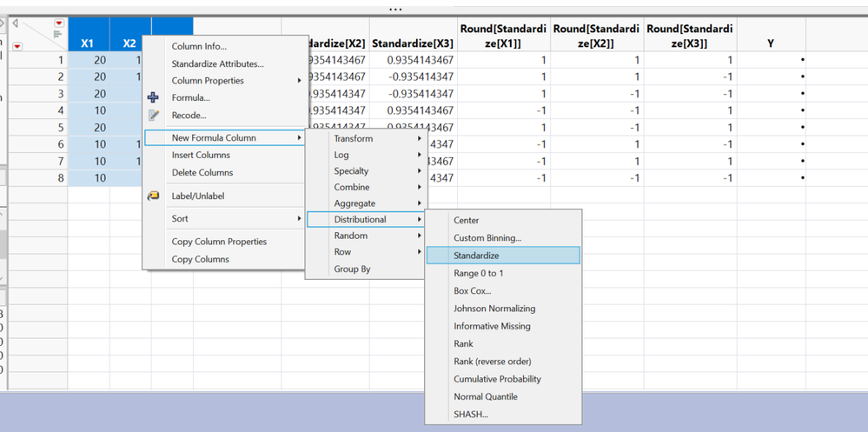Select Rank option
868x432 pixels.
coord(463,344)
